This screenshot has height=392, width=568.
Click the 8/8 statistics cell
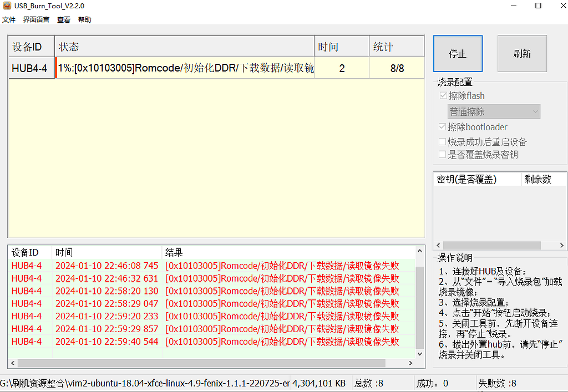point(397,68)
